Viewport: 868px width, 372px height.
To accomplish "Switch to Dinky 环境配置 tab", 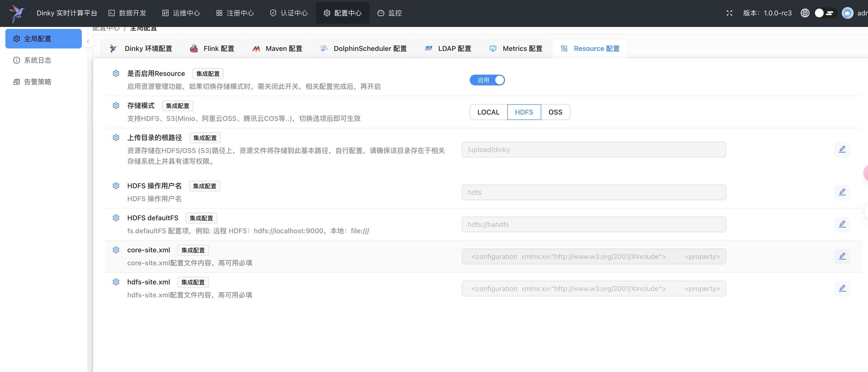I will pos(141,48).
